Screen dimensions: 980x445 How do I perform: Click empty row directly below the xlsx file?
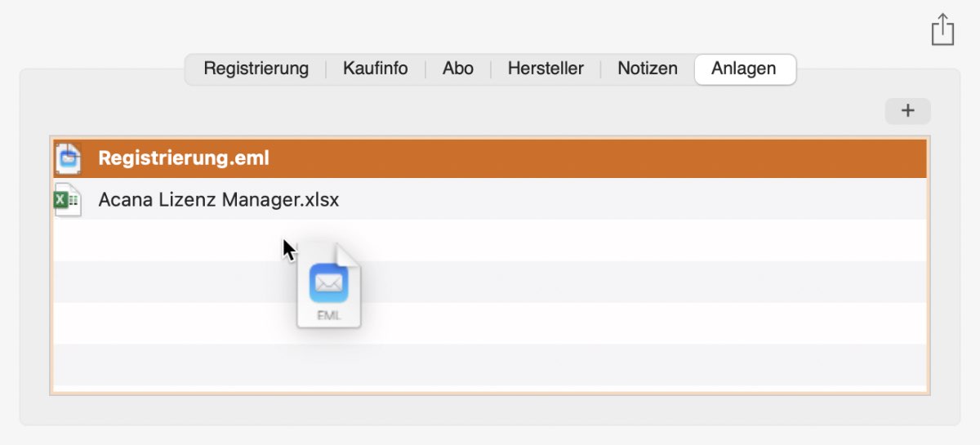pyautogui.click(x=490, y=240)
